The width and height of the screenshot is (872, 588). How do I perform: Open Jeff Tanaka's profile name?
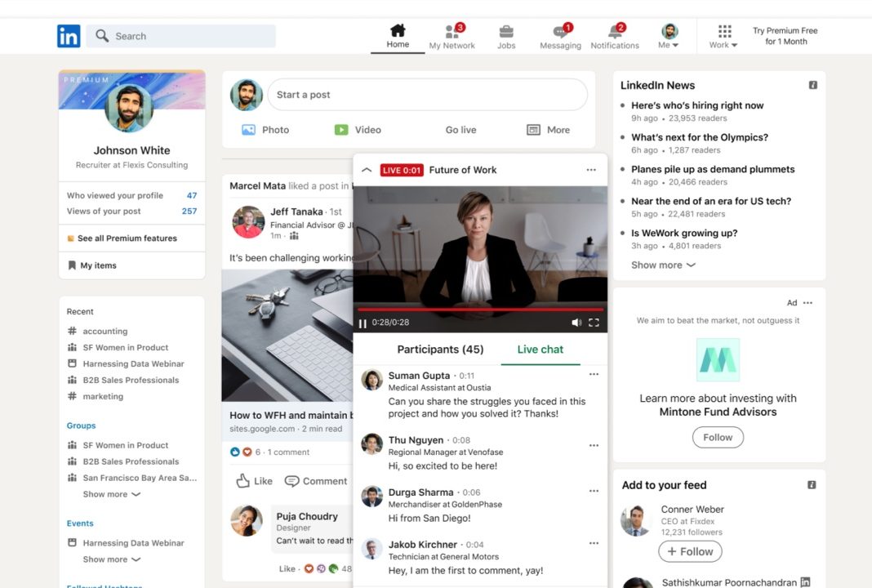coord(296,212)
